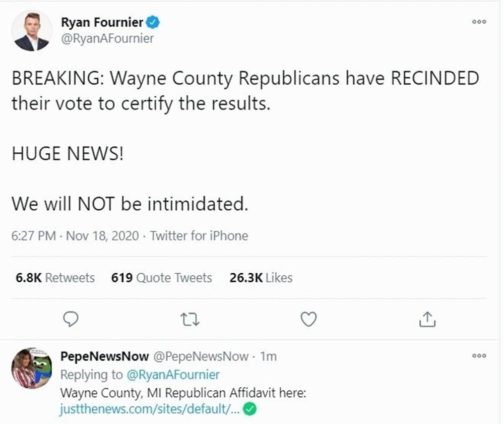Click the green checkmark after the link
The width and height of the screenshot is (504, 424).
click(x=250, y=409)
